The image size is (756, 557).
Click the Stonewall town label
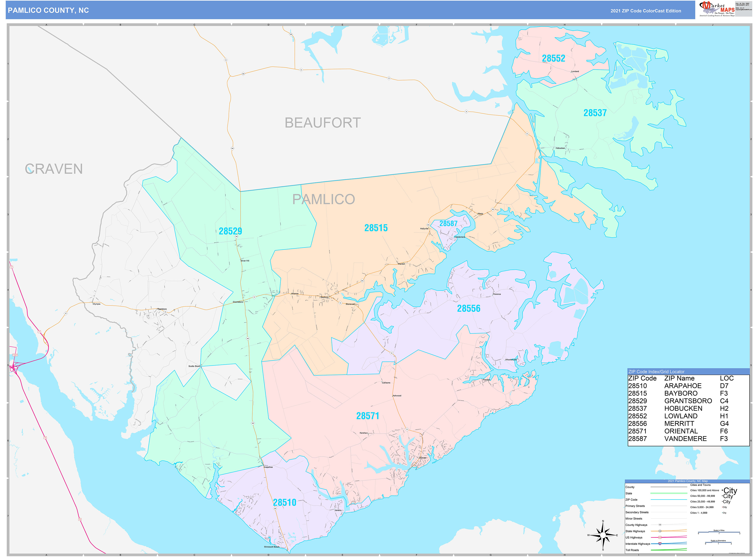350,304
